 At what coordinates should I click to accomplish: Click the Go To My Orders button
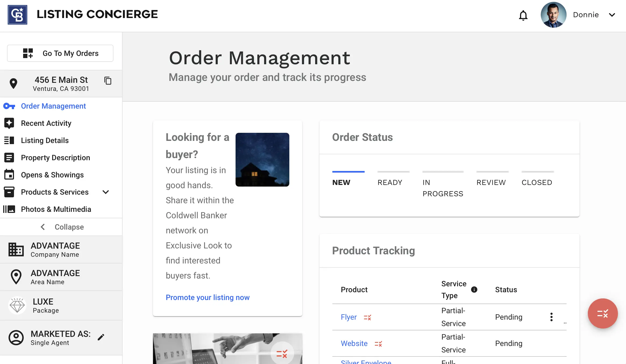[60, 53]
